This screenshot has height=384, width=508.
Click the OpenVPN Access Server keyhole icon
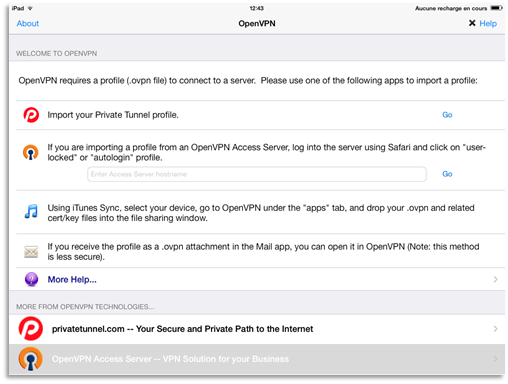click(x=31, y=153)
